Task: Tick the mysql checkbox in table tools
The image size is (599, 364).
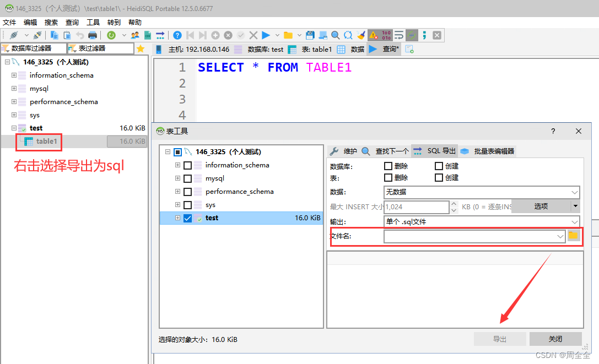Action: click(x=187, y=178)
